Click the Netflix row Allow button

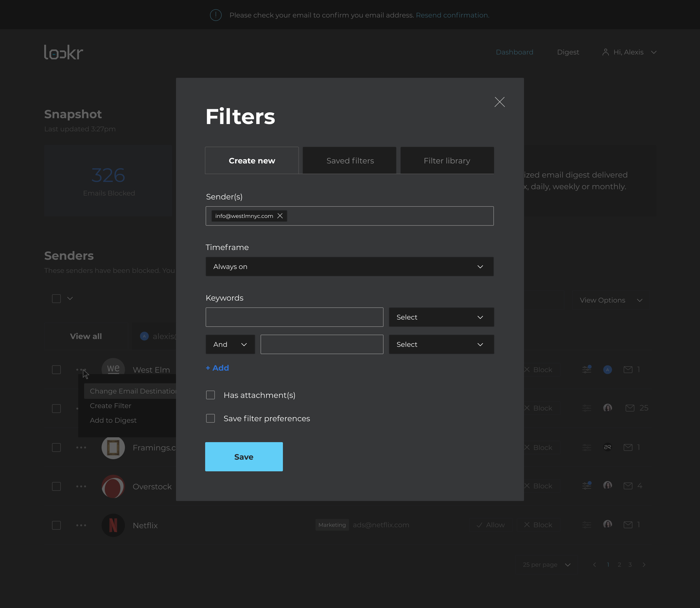[490, 525]
